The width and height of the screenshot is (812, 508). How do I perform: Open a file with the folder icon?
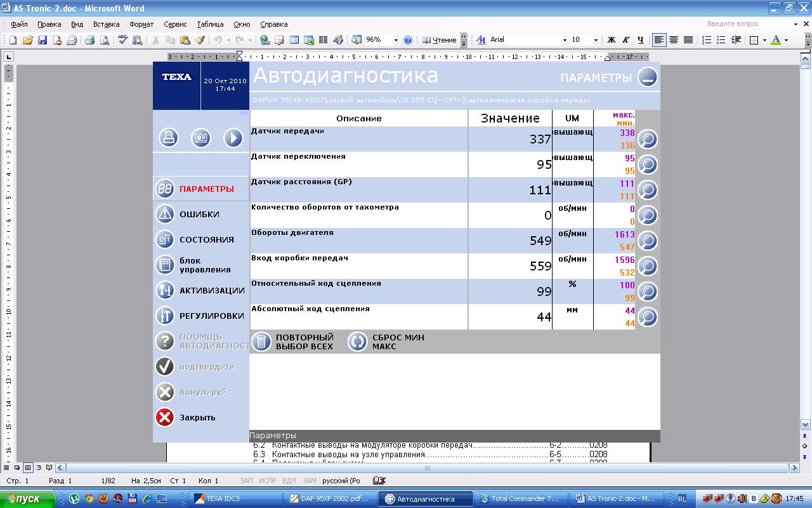tap(27, 40)
